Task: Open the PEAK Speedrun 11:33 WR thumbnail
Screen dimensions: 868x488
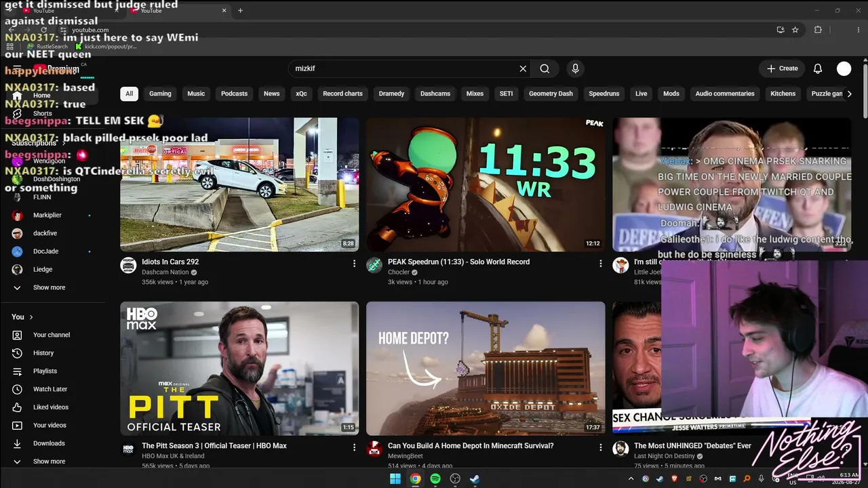Action: [486, 184]
